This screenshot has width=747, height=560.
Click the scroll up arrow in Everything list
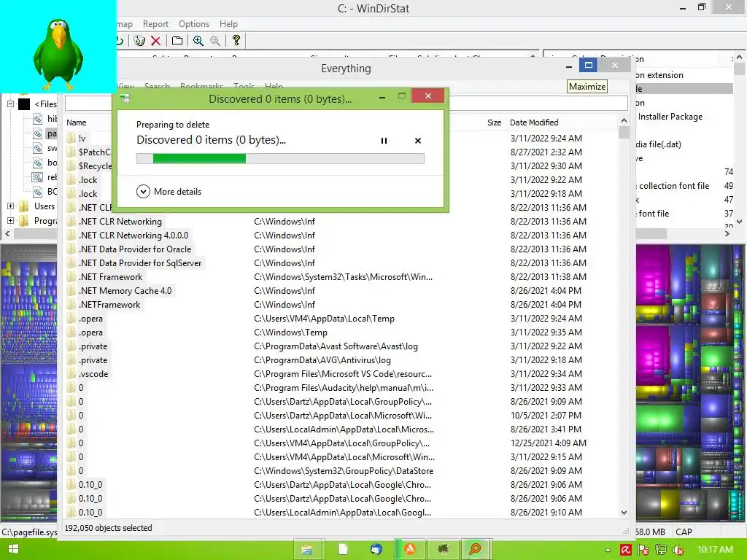tap(624, 121)
